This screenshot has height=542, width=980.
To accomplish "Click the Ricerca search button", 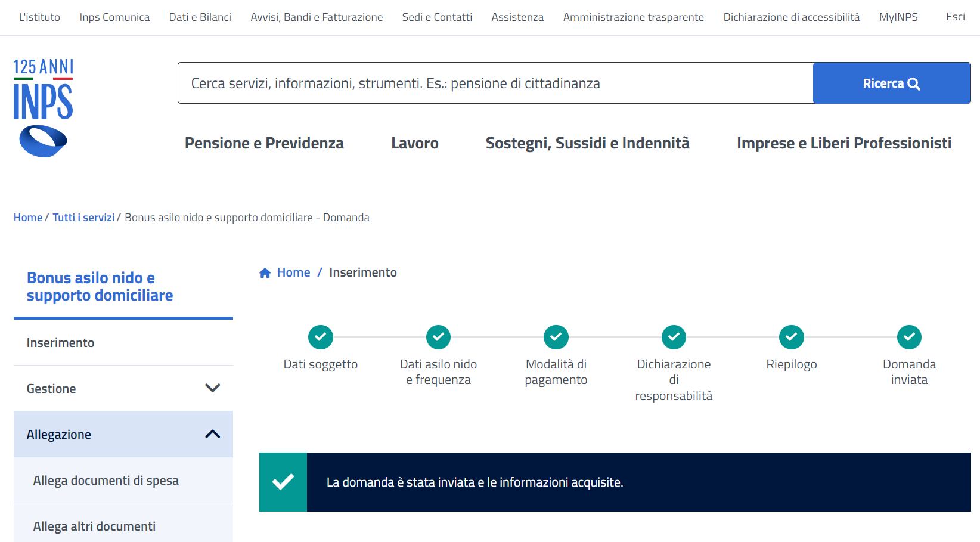I will 892,83.
